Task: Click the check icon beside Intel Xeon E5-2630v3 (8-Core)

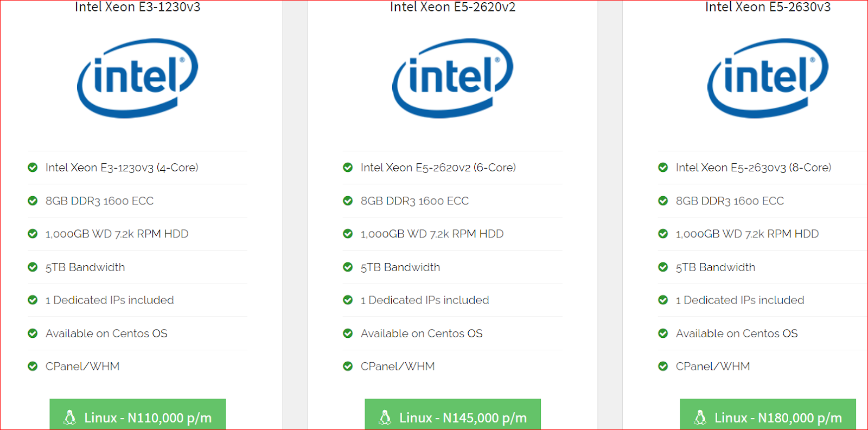Action: [663, 168]
